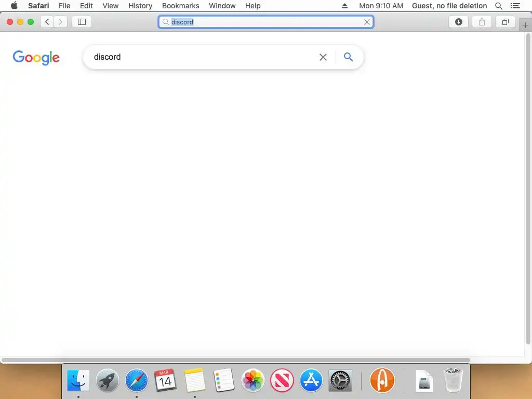Open Launchpad from the Dock
532x399 pixels.
point(107,380)
